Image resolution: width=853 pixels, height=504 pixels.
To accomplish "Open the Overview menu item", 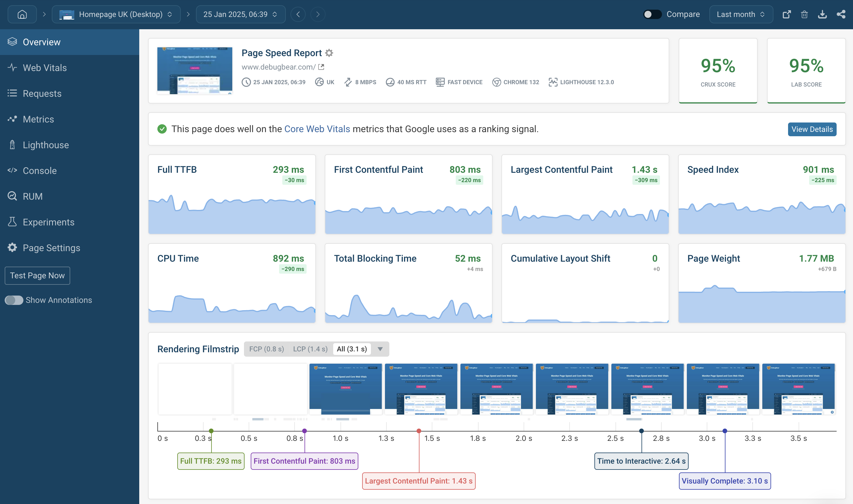I will tap(42, 42).
